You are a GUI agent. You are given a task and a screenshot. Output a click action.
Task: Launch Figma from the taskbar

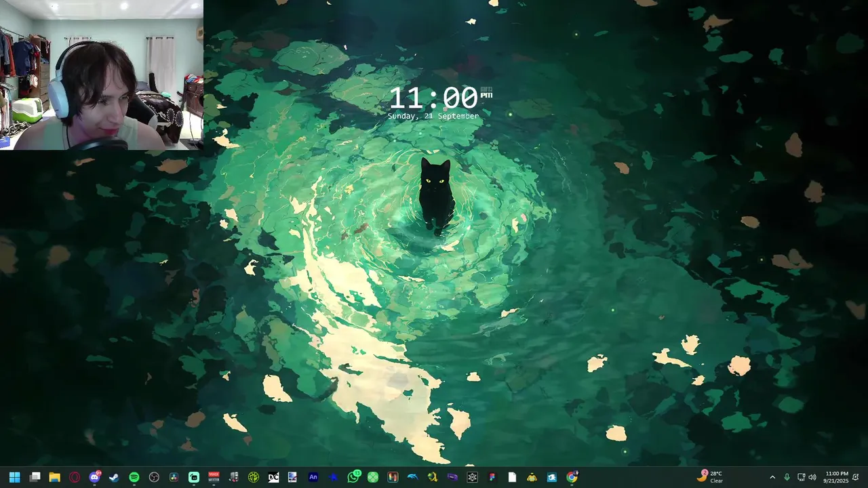click(x=492, y=477)
